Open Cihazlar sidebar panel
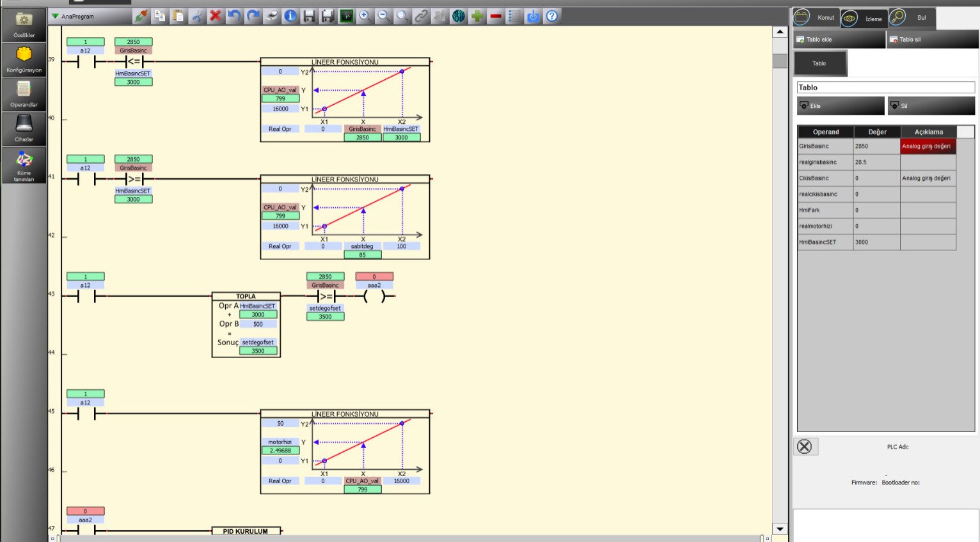980x542 pixels. click(x=24, y=128)
